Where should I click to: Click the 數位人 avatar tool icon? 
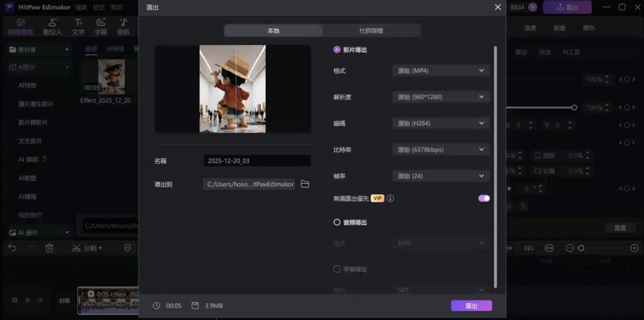(x=52, y=27)
